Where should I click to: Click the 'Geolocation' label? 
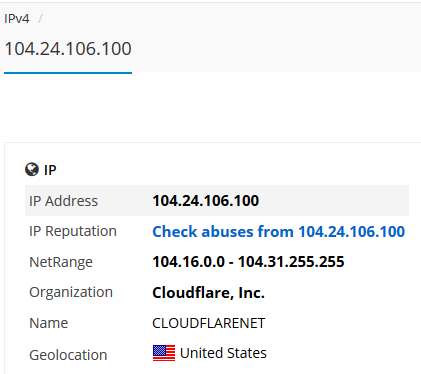point(68,355)
